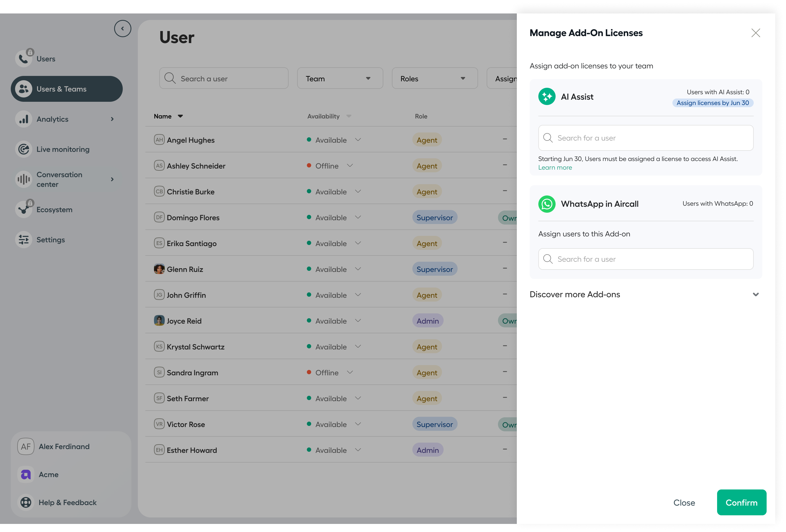This screenshot has height=532, width=786.
Task: Collapse the sidebar with the back arrow
Action: [122, 29]
